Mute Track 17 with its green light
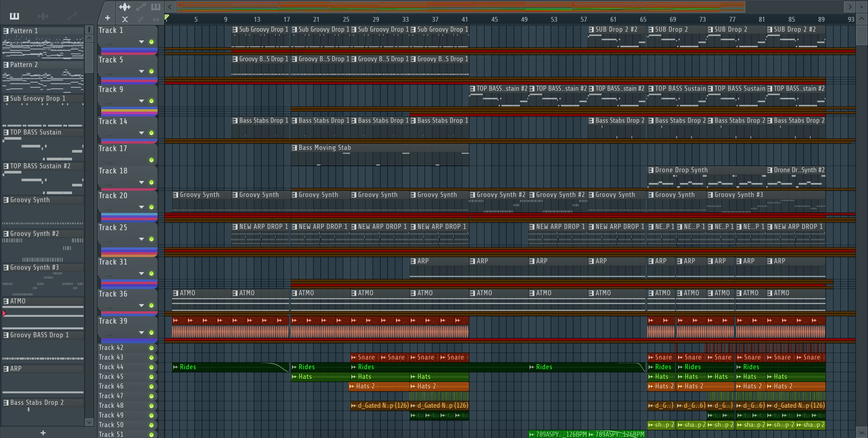 (151, 160)
